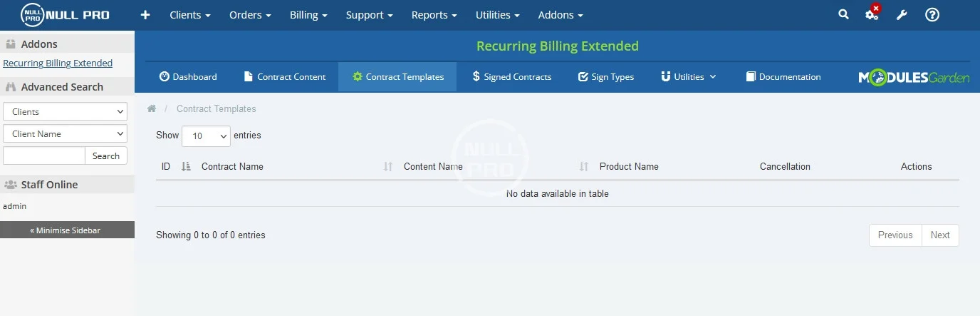Open the Clients search type dropdown
This screenshot has width=980, height=316.
pos(65,112)
